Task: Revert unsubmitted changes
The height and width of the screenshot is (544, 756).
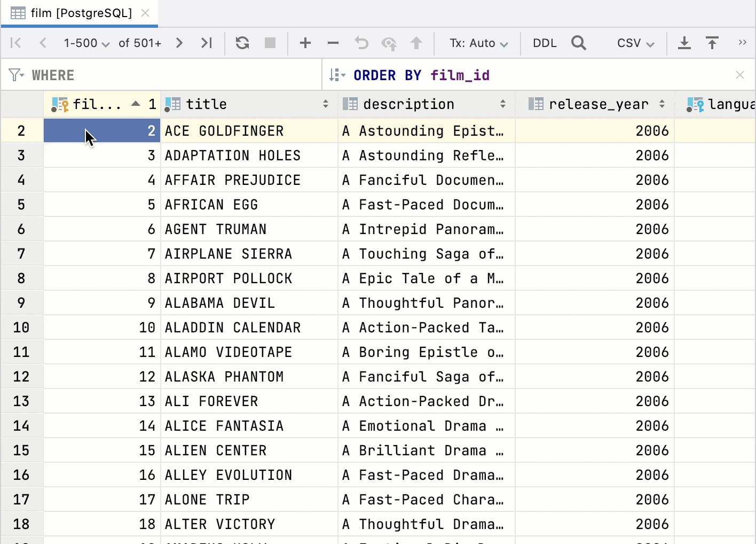Action: 361,43
